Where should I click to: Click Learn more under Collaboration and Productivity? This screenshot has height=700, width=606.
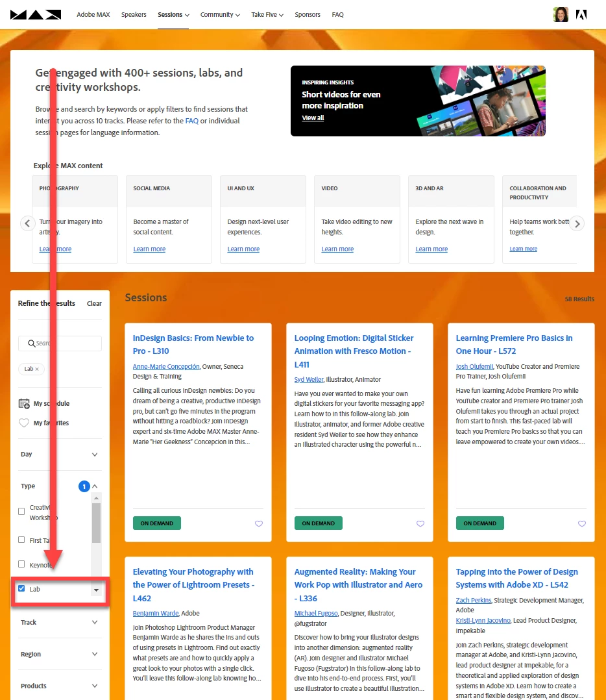(524, 249)
